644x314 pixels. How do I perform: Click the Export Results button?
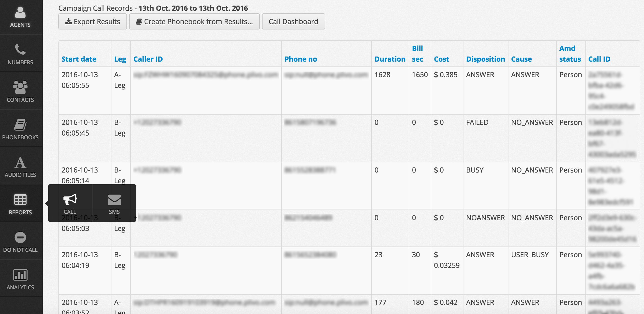[x=93, y=21]
